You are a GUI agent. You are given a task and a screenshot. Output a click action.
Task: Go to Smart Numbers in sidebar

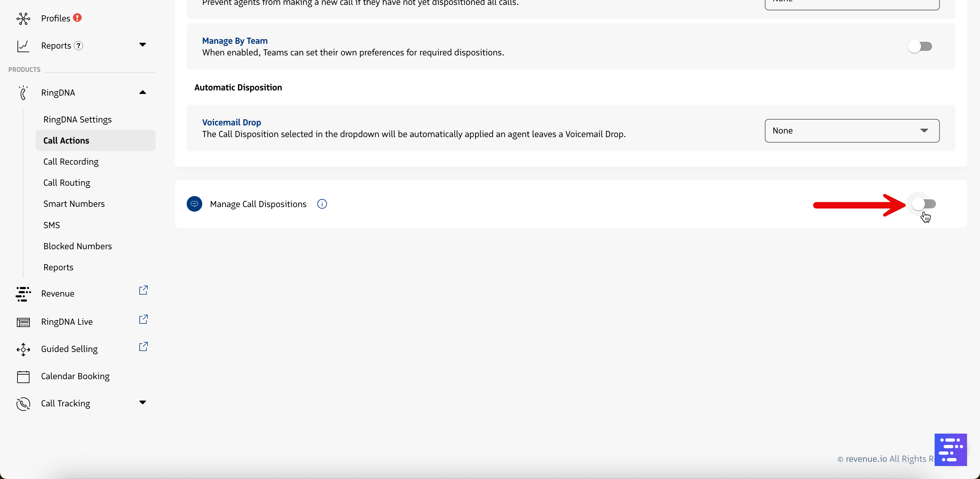tap(74, 204)
